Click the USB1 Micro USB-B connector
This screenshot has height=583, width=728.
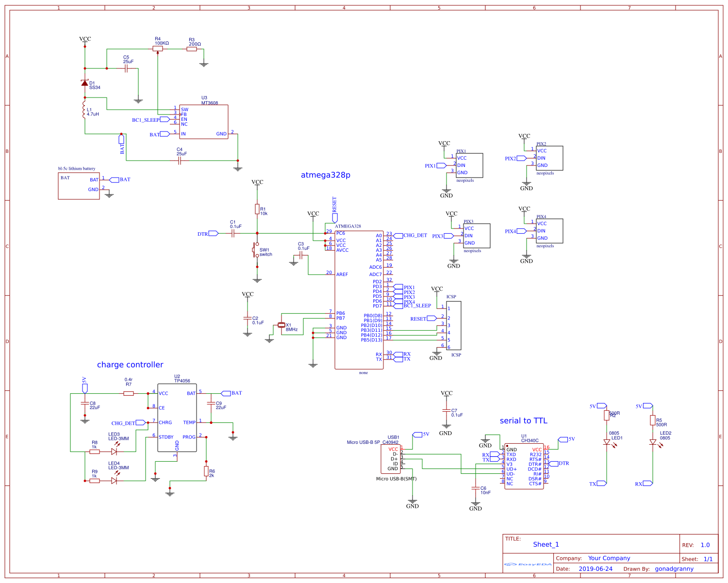click(391, 459)
